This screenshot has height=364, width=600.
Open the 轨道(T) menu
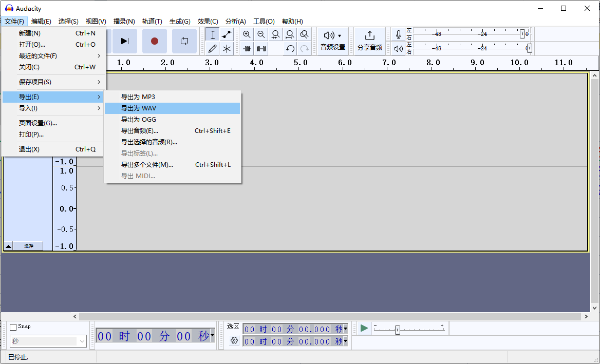152,22
